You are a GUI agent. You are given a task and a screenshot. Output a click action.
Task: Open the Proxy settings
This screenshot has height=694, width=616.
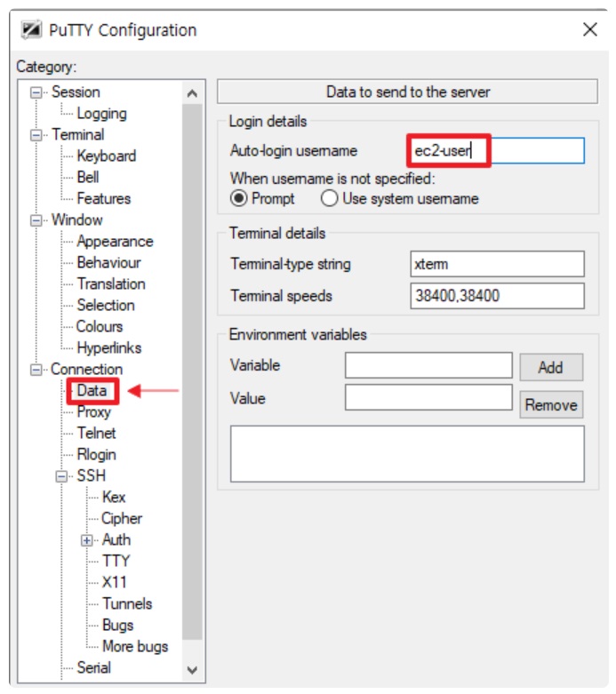(94, 412)
